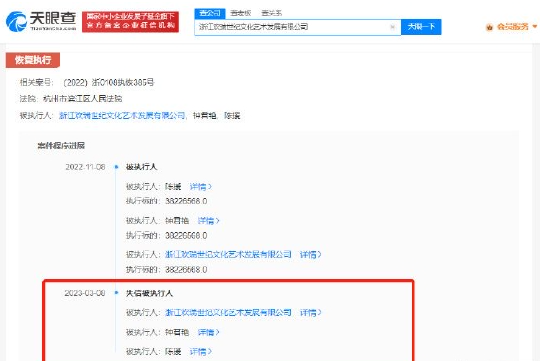Click the 天眼一下 search button
Viewport: 540px width, 361px height.
(421, 27)
